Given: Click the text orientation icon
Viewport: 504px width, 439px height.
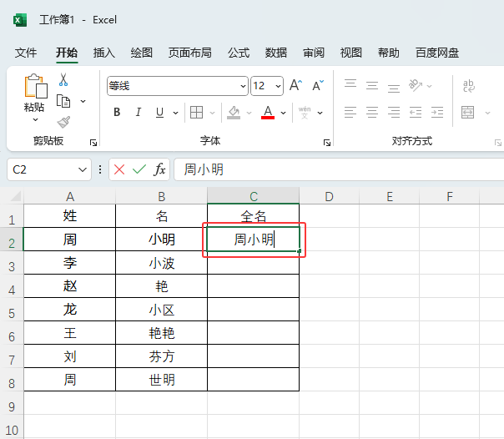Looking at the screenshot, I should (x=415, y=85).
